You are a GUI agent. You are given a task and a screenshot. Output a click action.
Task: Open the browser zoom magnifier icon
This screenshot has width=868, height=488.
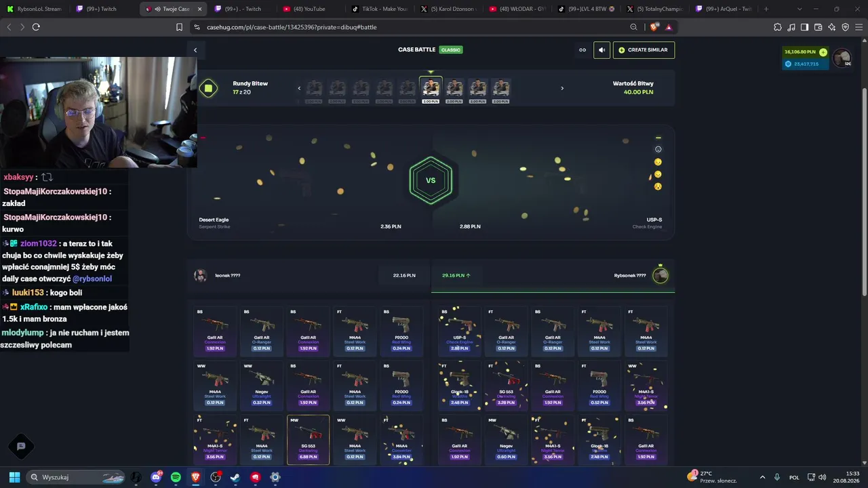click(633, 27)
